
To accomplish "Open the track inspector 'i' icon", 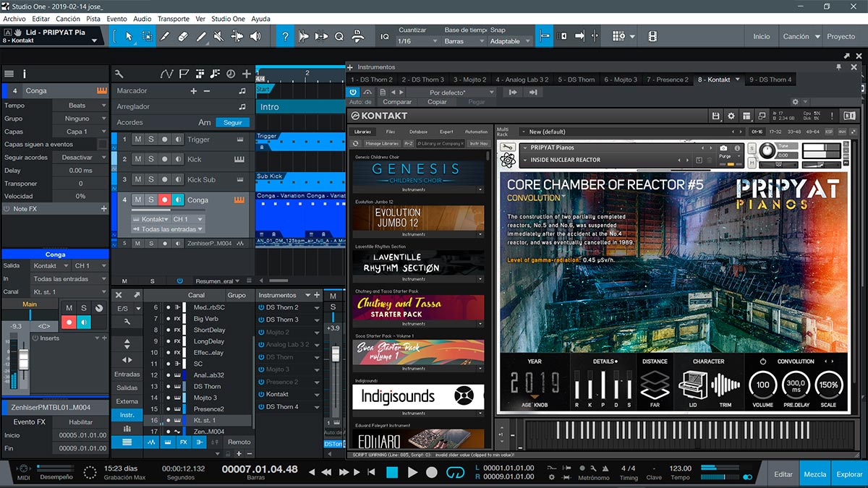I will [x=24, y=74].
